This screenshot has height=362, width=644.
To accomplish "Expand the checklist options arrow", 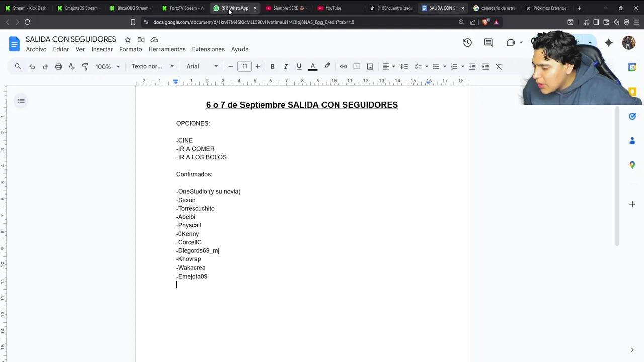I will point(426,66).
